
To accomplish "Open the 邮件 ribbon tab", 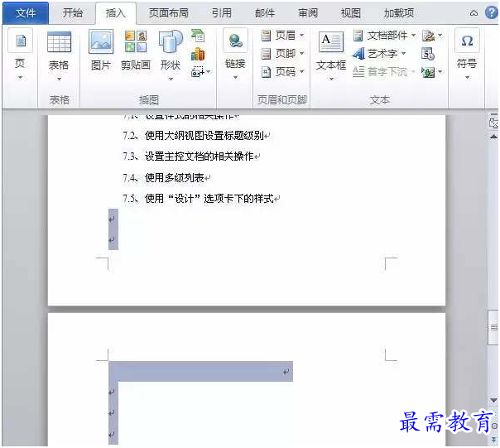I will [x=265, y=13].
